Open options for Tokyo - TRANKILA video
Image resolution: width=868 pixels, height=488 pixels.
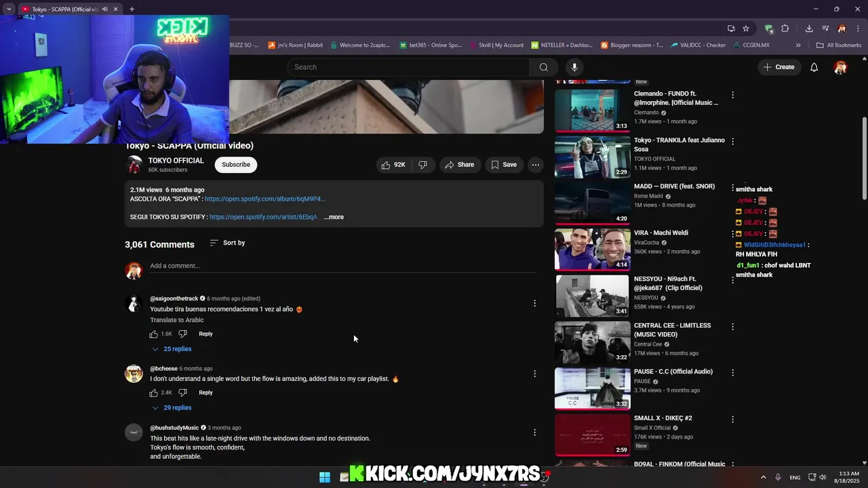[732, 141]
